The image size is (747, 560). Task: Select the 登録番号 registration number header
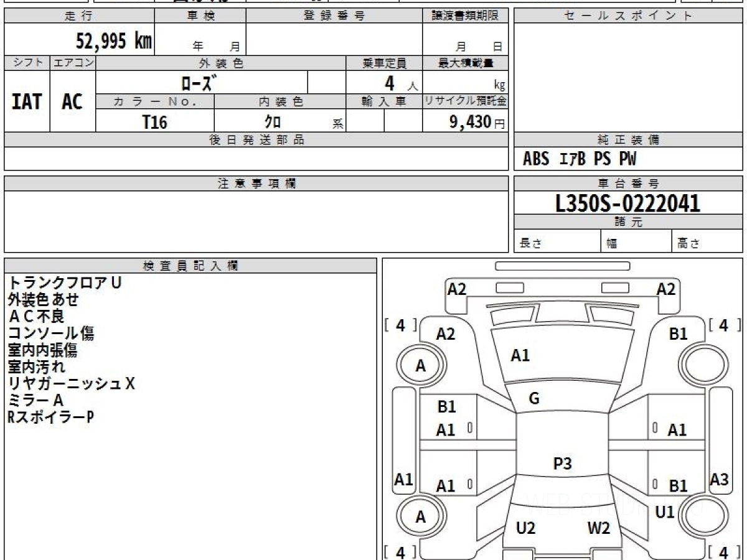pyautogui.click(x=334, y=16)
